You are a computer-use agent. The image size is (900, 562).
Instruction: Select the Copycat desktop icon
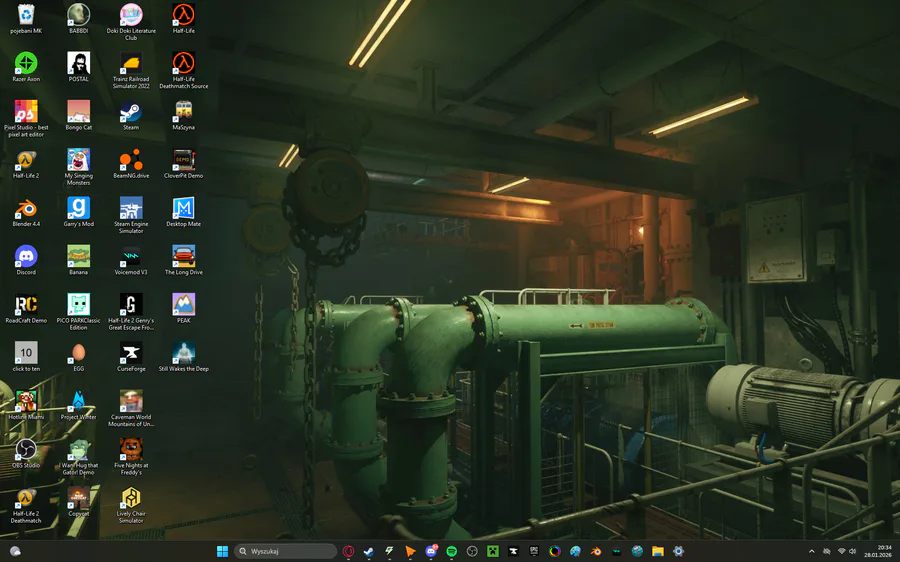[79, 501]
